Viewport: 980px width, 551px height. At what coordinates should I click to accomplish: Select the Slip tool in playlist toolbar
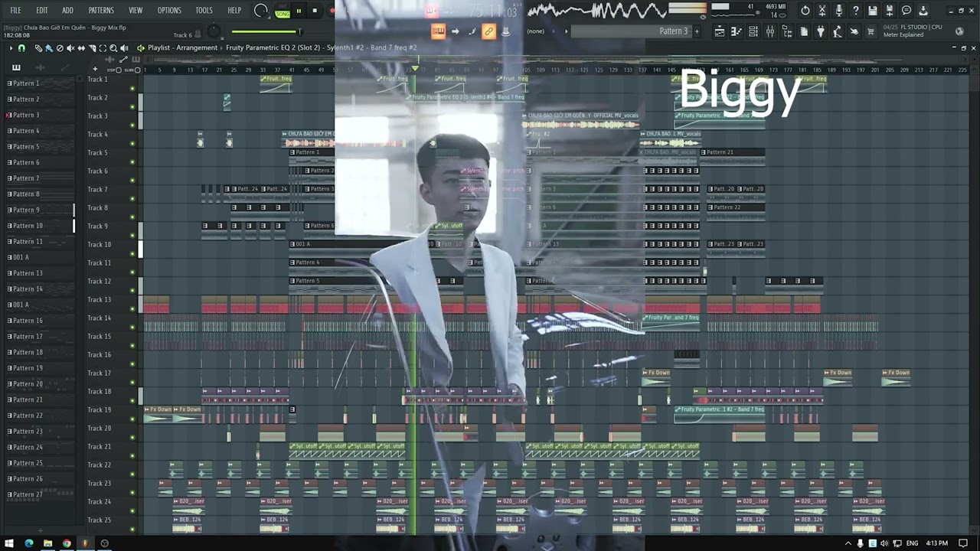pos(81,48)
